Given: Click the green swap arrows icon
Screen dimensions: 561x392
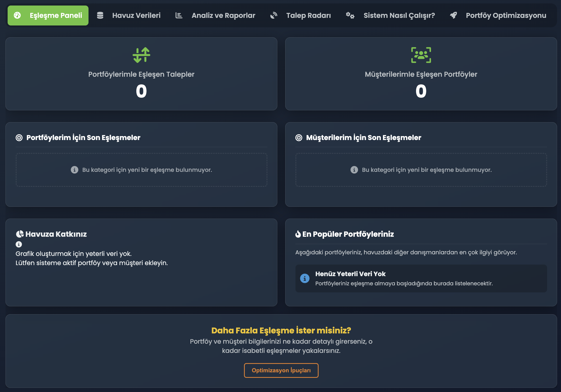Looking at the screenshot, I should coord(141,55).
